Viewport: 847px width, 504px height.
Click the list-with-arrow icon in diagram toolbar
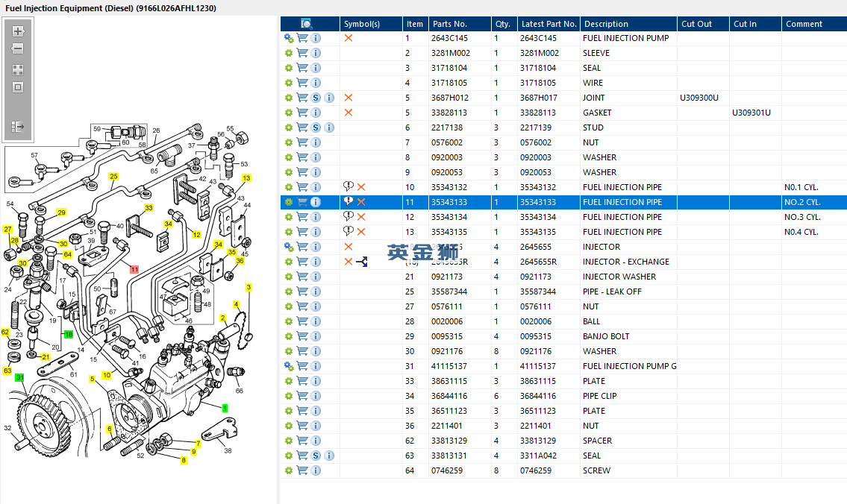click(x=18, y=127)
